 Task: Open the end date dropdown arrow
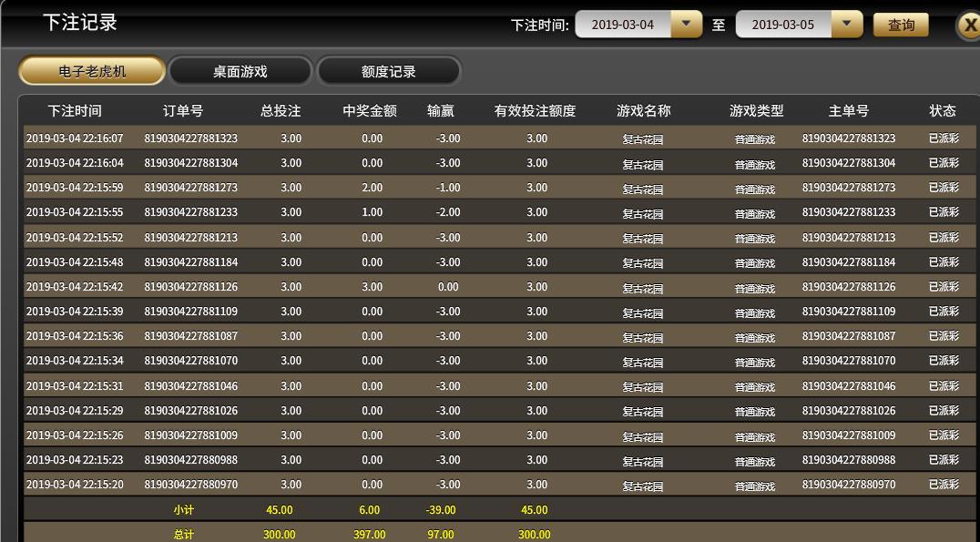(847, 24)
